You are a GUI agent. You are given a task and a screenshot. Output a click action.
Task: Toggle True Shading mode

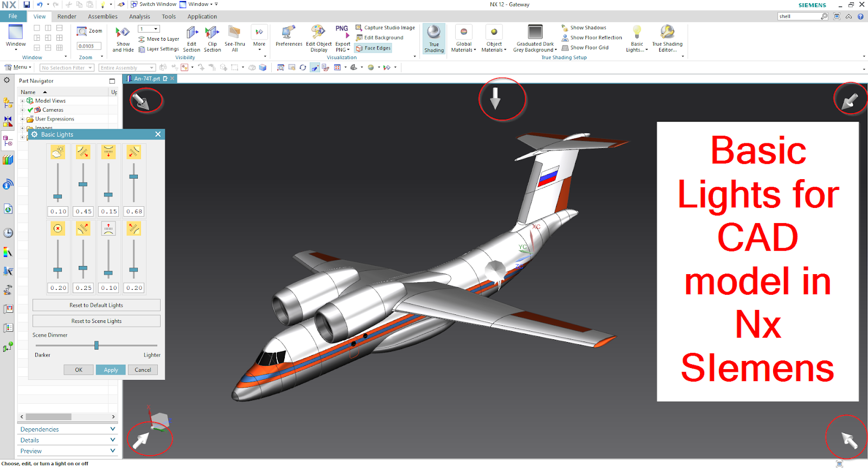pyautogui.click(x=434, y=39)
